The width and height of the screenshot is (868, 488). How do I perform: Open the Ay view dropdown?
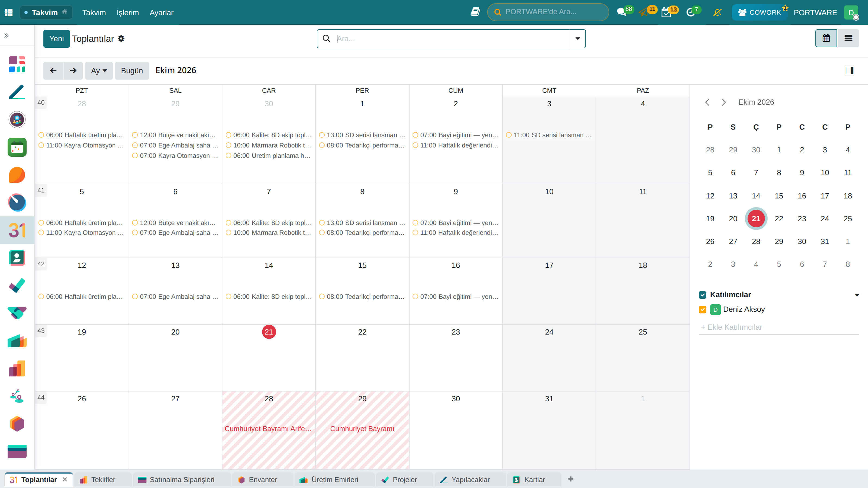tap(99, 70)
